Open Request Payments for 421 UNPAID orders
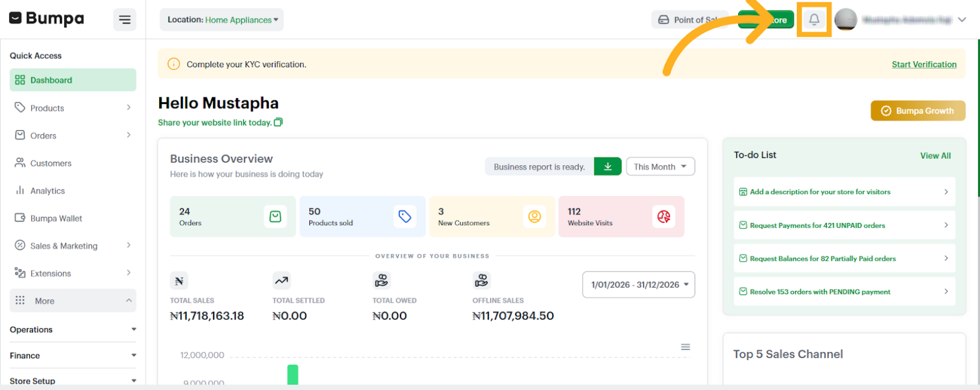 click(844, 225)
